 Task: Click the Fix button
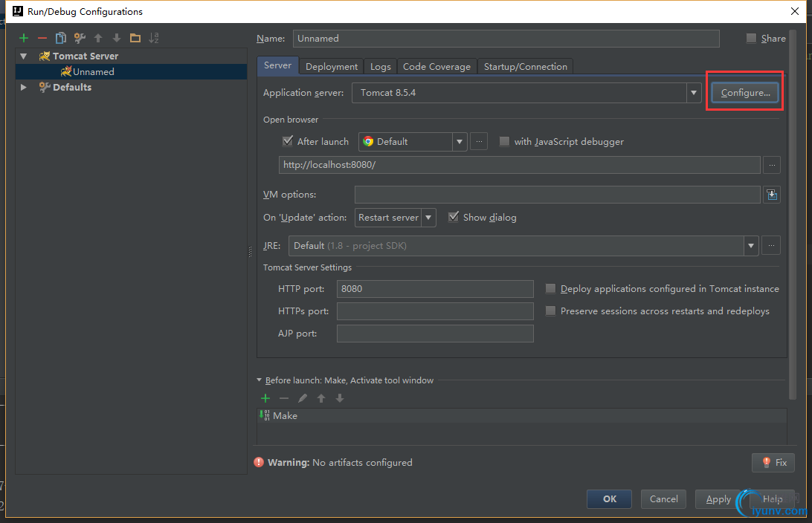click(773, 463)
